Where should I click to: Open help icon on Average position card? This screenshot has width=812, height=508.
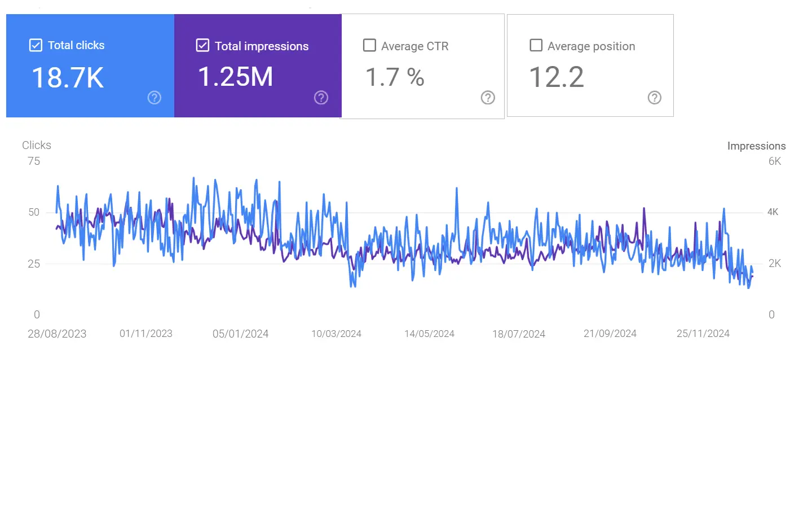click(655, 98)
